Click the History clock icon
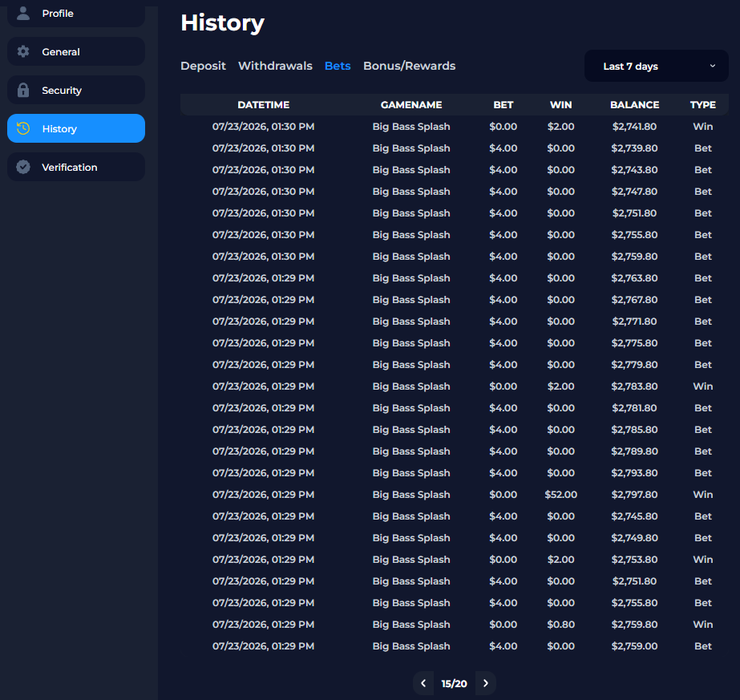740x700 pixels. coord(23,128)
